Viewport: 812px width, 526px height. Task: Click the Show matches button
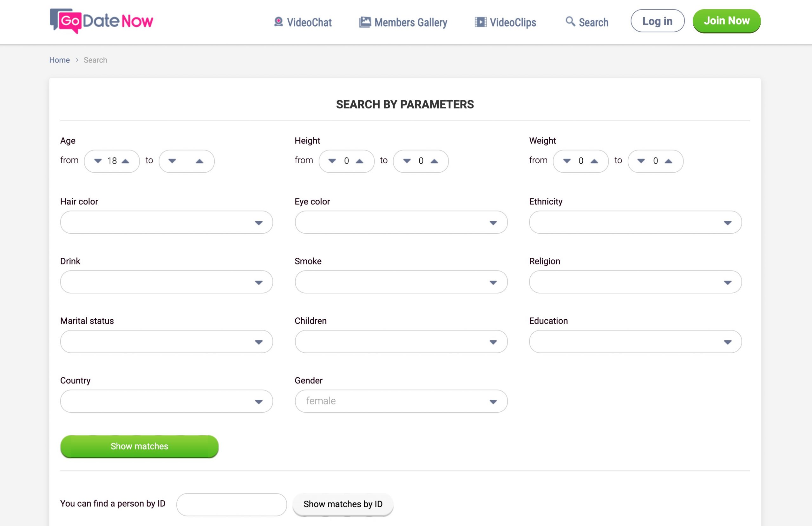(x=140, y=446)
